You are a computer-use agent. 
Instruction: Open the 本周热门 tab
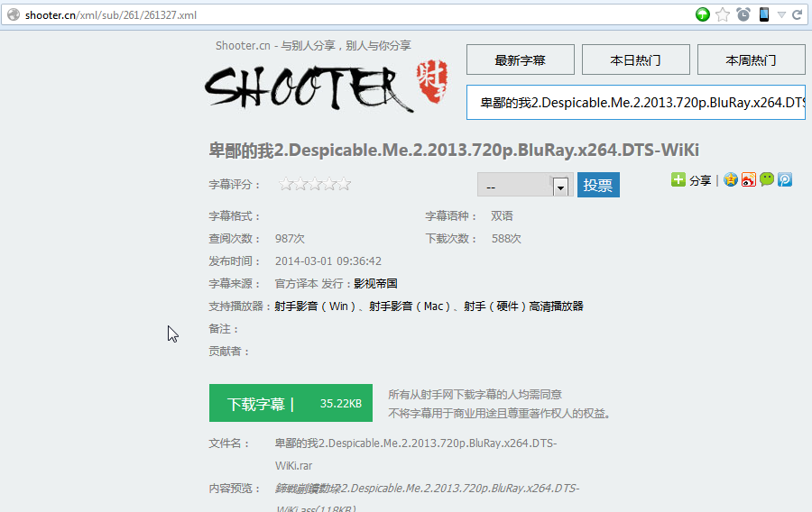tap(752, 60)
